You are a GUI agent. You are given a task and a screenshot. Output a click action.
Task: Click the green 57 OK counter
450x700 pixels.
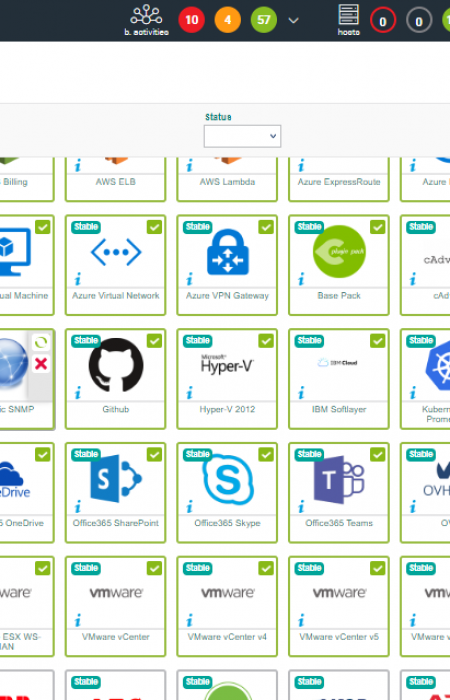(x=264, y=20)
